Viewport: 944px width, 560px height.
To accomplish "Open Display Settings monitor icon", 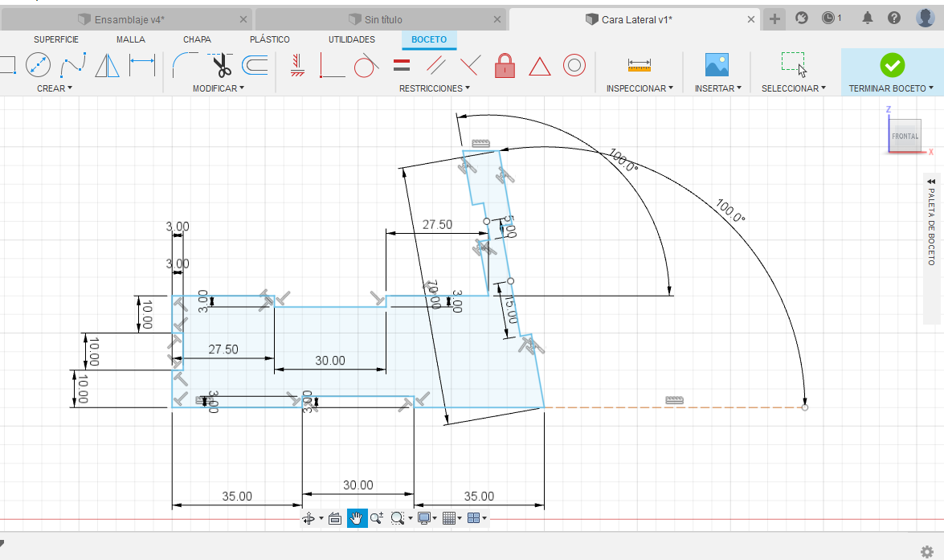I will (424, 518).
